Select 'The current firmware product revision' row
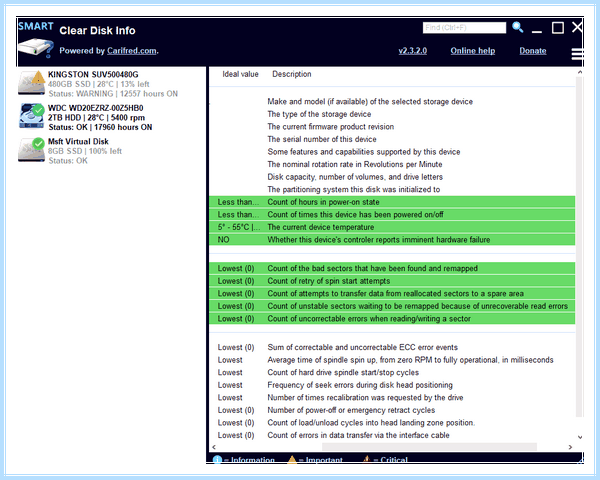 [x=392, y=127]
